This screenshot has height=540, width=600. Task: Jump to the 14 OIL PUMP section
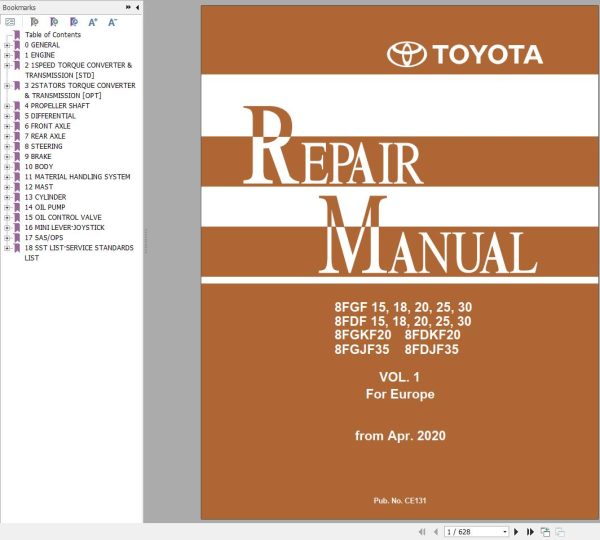[46, 207]
